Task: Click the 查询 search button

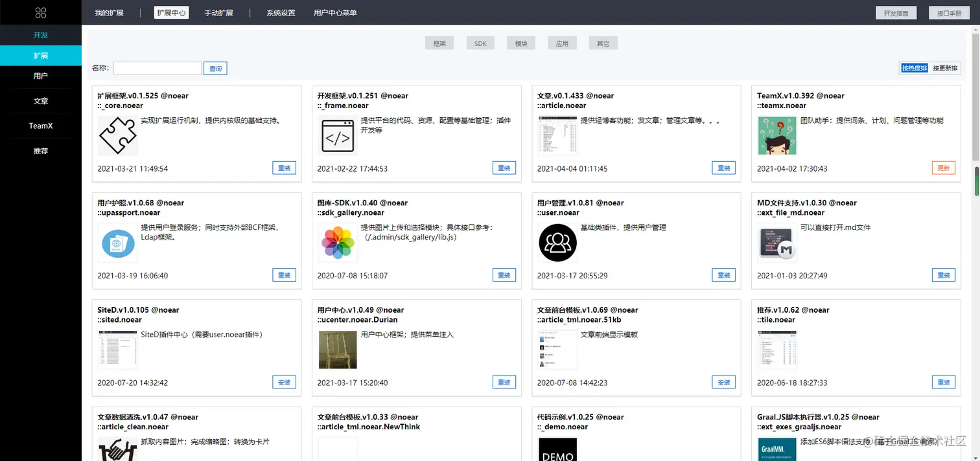Action: (x=215, y=68)
